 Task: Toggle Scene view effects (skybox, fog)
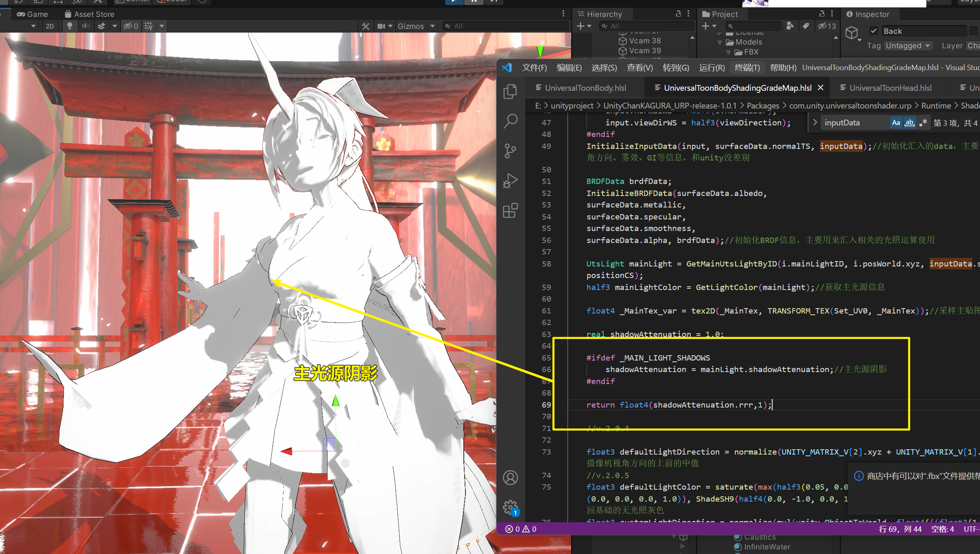click(x=101, y=26)
